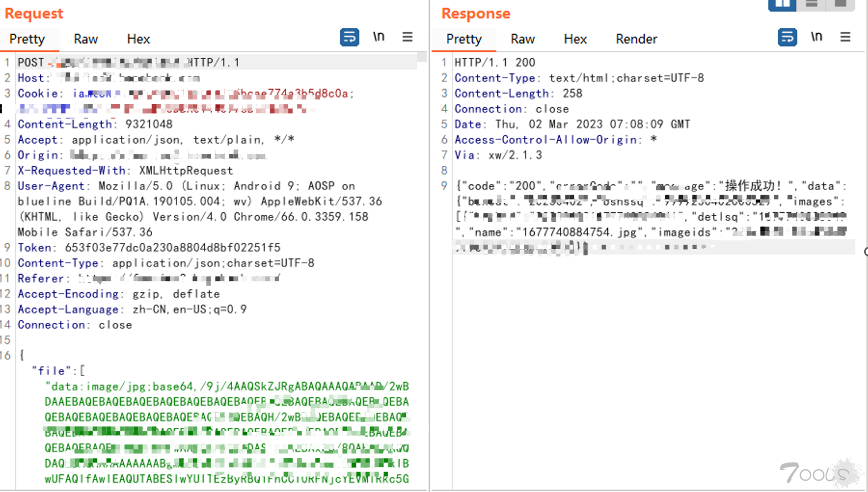Toggle show non-printable chars \n in Request panel
This screenshot has width=868, height=492.
coord(379,37)
